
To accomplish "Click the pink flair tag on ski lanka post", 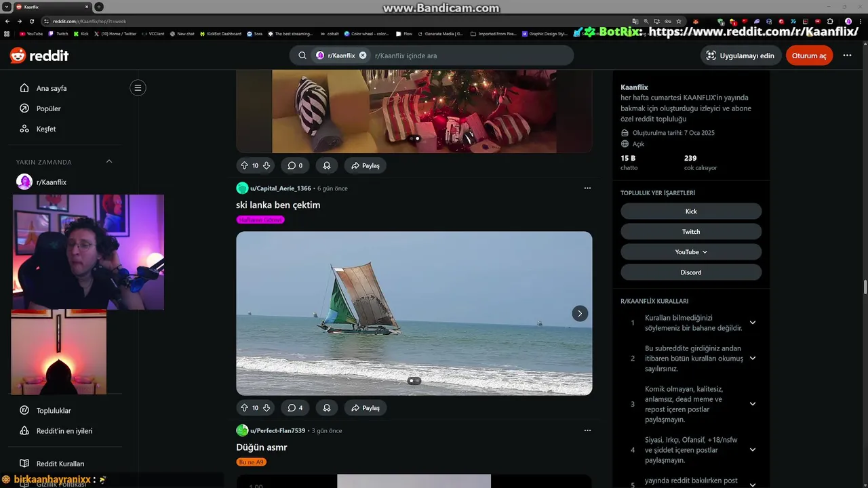I will [260, 220].
